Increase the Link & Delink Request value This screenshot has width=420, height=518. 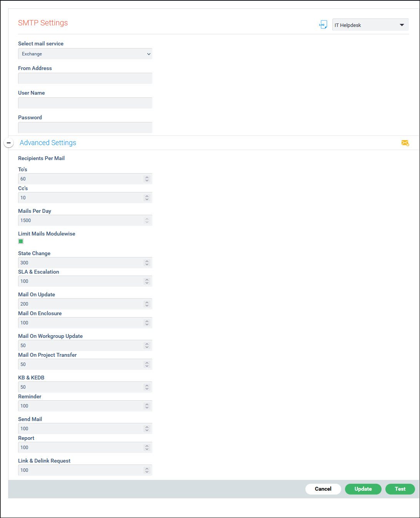[x=147, y=468]
